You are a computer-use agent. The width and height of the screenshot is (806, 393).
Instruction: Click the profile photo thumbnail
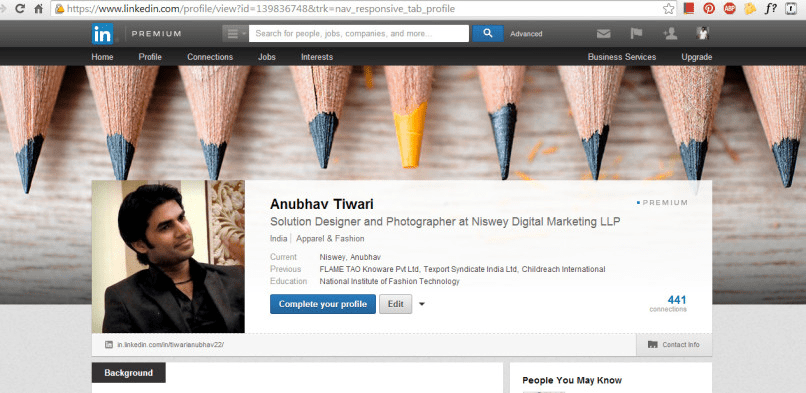(168, 256)
